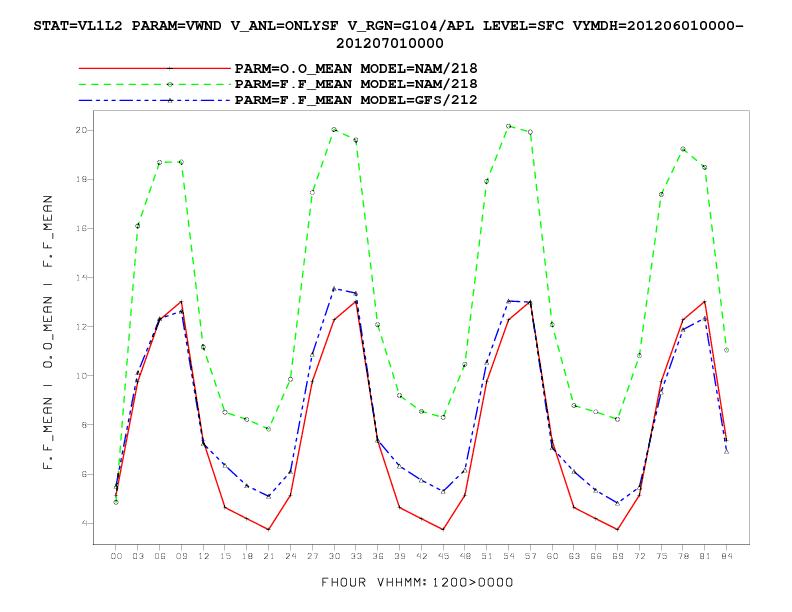Screen dimensions: 792x612
Task: Click x-axis tick label 63
Action: click(574, 556)
